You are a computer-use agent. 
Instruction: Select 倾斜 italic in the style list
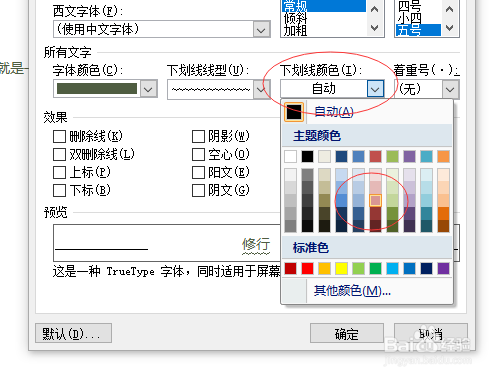(324, 18)
